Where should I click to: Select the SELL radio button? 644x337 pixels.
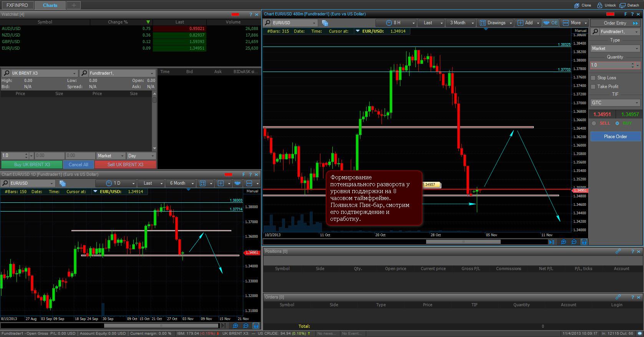click(x=594, y=123)
